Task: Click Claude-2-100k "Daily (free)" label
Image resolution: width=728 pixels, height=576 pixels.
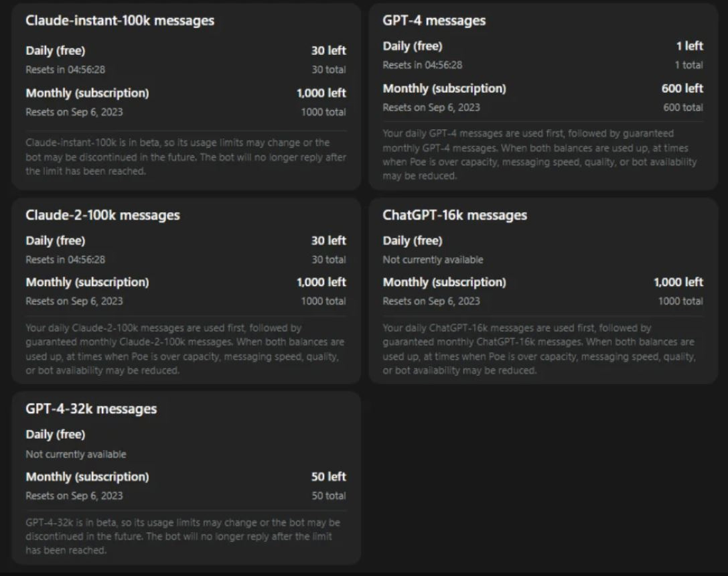Action: (56, 240)
